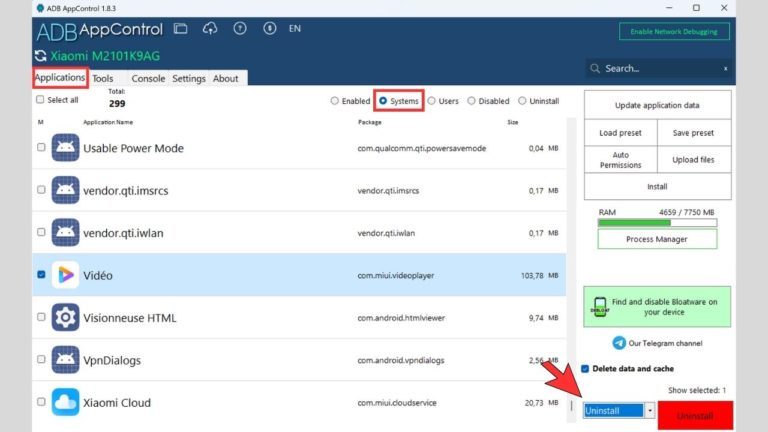This screenshot has height=432, width=768.
Task: Click Show selected: 1 label
Action: [696, 390]
